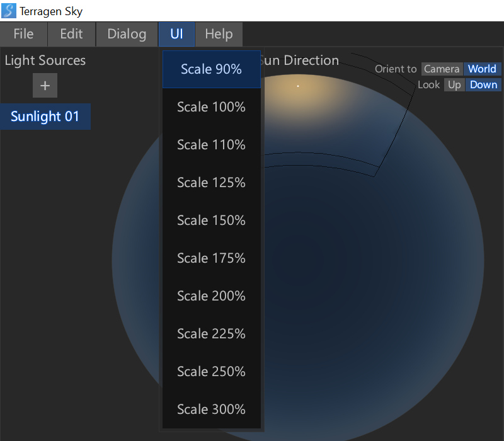This screenshot has height=441, width=504.
Task: Select Sunlight 01 in Light Sources
Action: pos(45,117)
